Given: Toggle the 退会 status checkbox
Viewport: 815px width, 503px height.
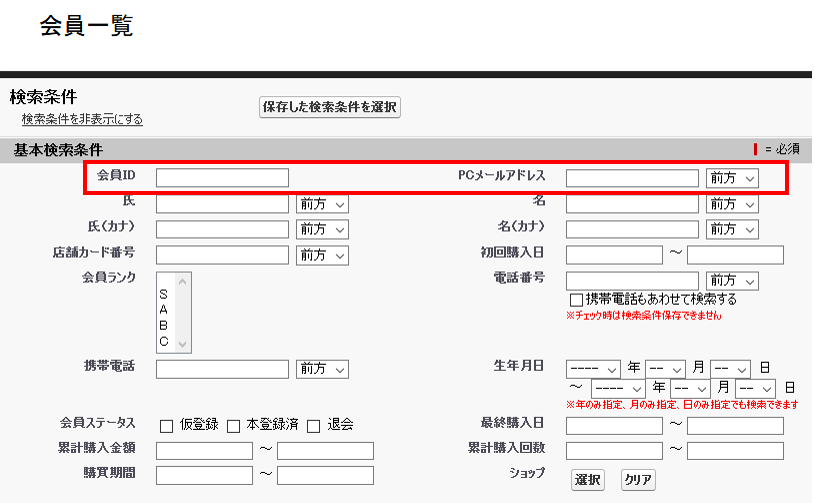Looking at the screenshot, I should (x=313, y=425).
